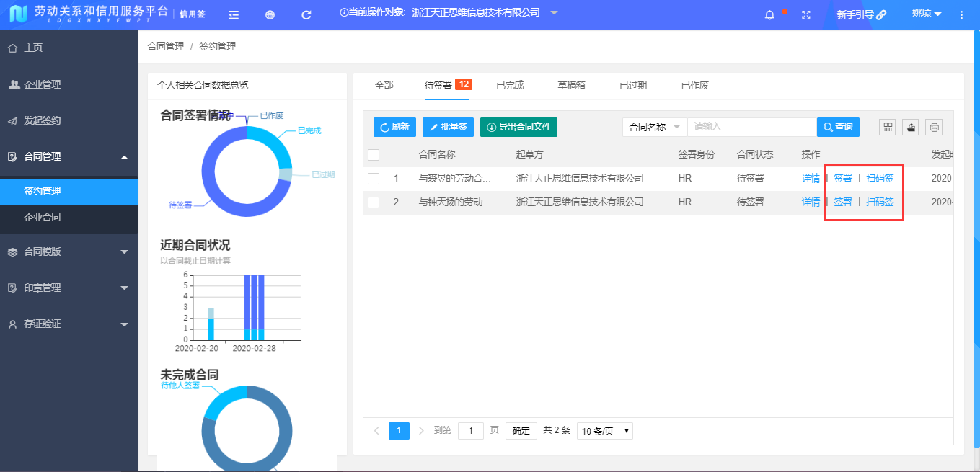Viewport: 980px width, 472px height.
Task: Open the notification bell
Action: [x=768, y=13]
